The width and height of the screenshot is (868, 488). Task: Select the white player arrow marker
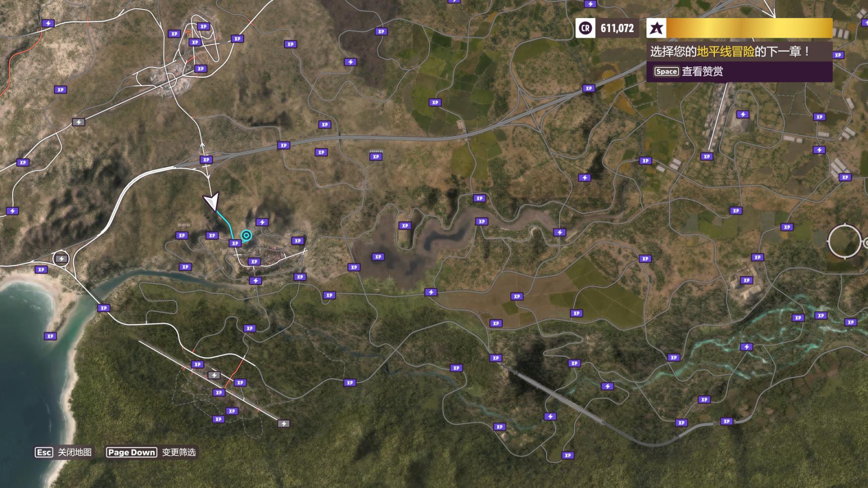pos(211,201)
